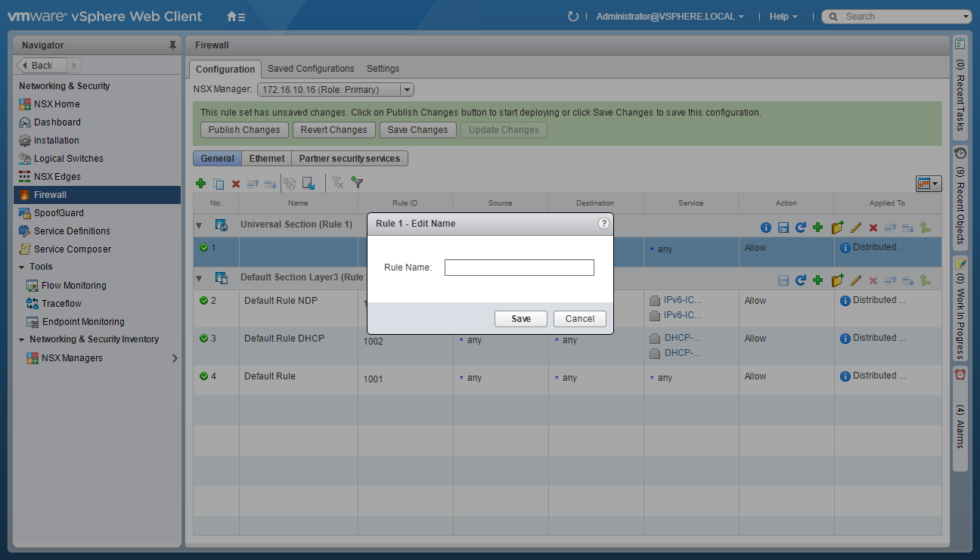Click the red delete icon in firewall toolbar

pos(236,184)
